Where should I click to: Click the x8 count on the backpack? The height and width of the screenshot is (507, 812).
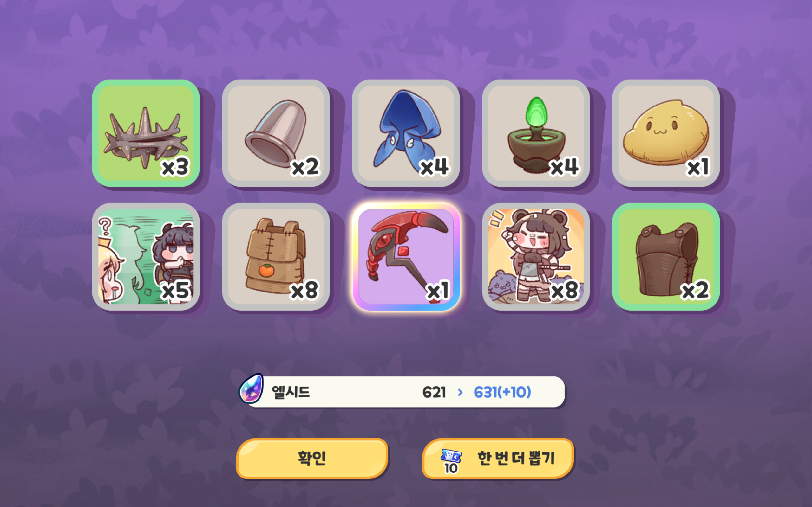pos(305,290)
